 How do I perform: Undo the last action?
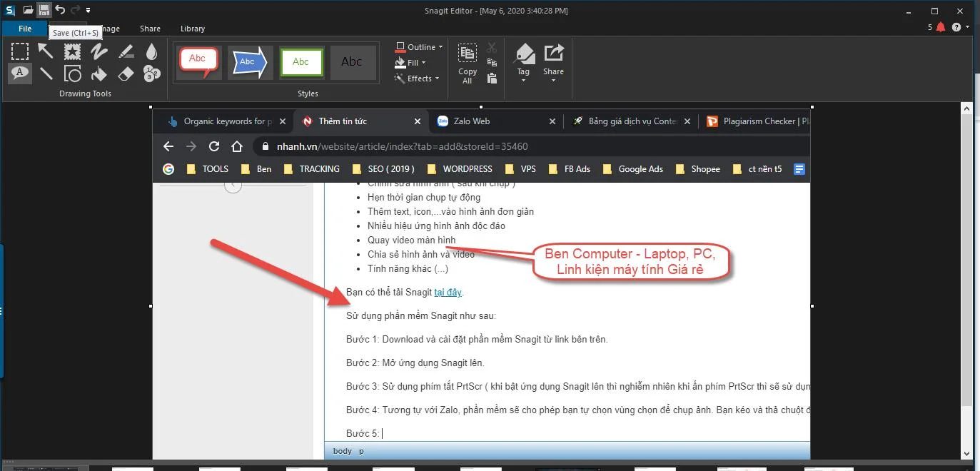pyautogui.click(x=60, y=10)
